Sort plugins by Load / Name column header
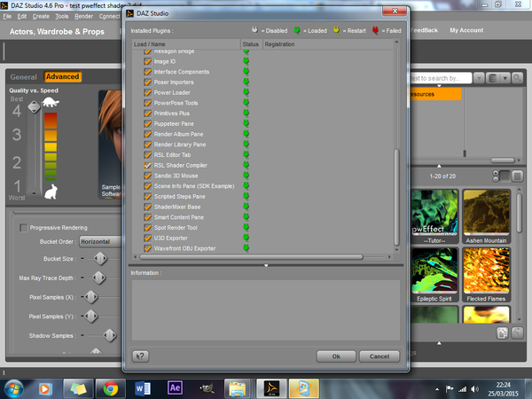The width and height of the screenshot is (532, 399). point(186,44)
